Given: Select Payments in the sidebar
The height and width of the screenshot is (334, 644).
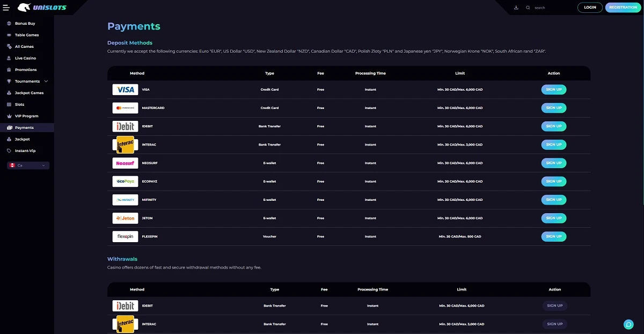Looking at the screenshot, I should [x=27, y=128].
